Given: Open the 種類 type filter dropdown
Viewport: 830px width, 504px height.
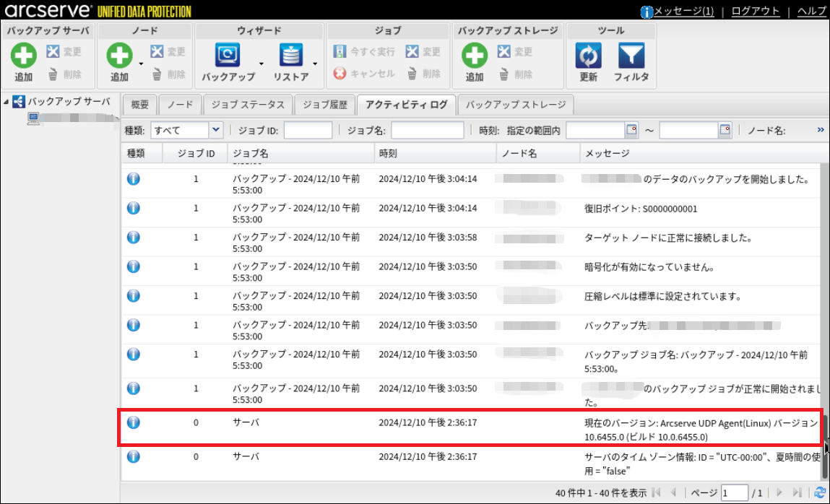Looking at the screenshot, I should pos(215,130).
